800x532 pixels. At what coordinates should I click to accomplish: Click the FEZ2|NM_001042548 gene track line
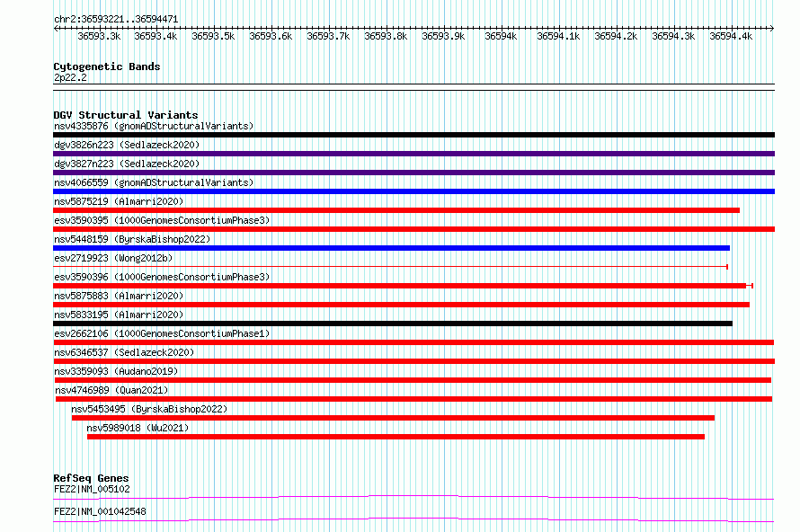coord(413,519)
